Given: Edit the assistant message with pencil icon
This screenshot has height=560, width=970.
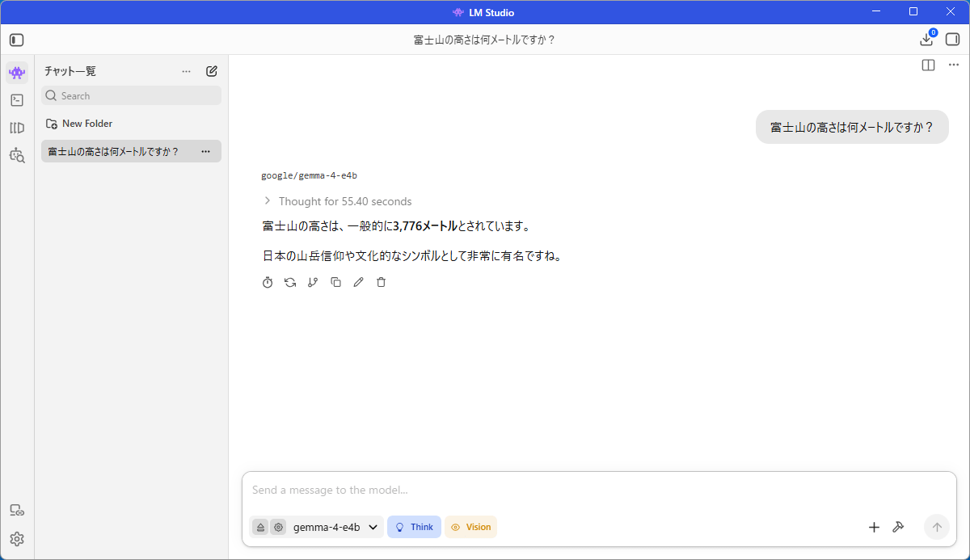Looking at the screenshot, I should (x=359, y=282).
